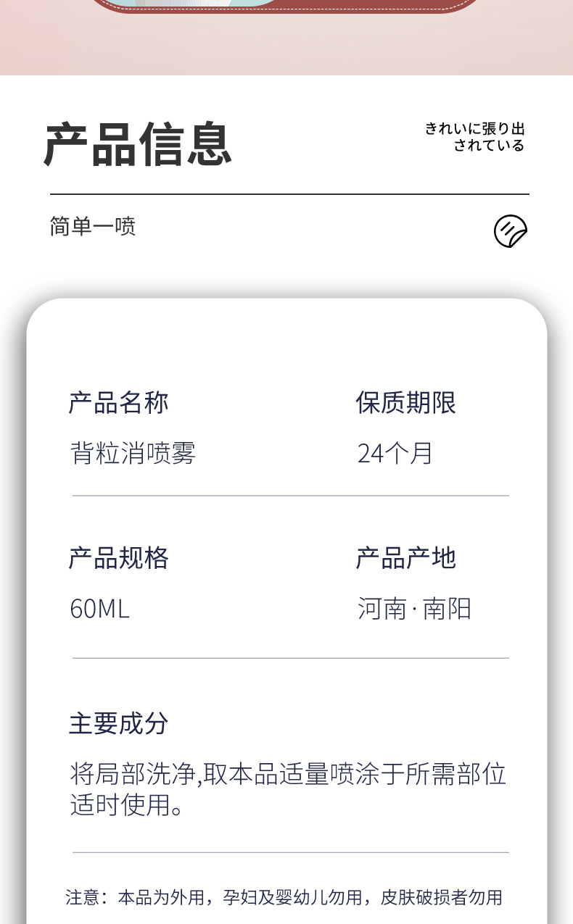Click the 产品产地 label
This screenshot has width=573, height=924.
pos(405,558)
